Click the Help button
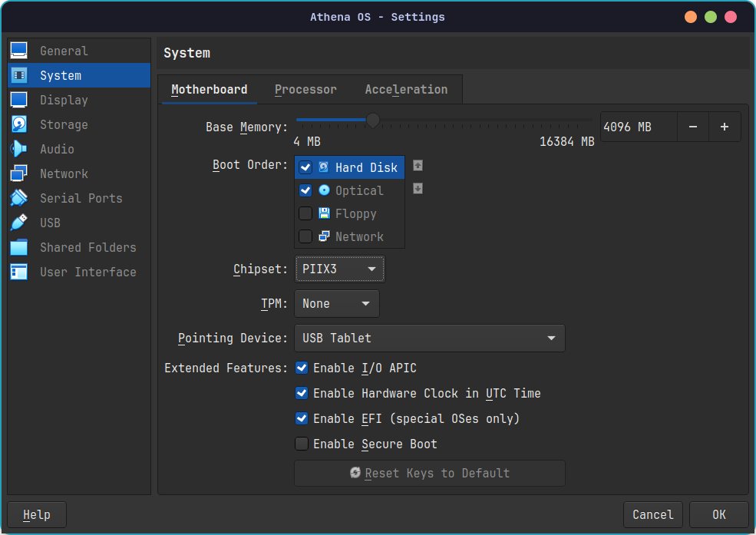This screenshot has height=535, width=756. (x=37, y=515)
